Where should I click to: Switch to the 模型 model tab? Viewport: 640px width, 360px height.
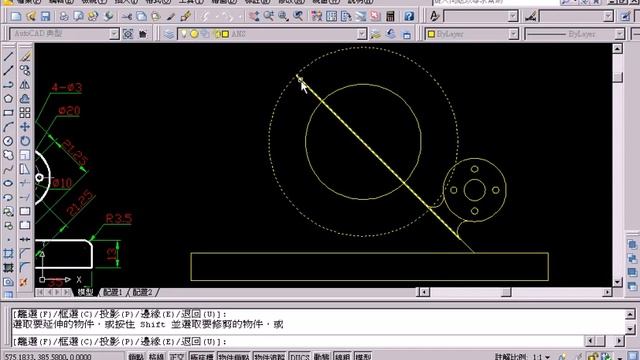tap(85, 292)
